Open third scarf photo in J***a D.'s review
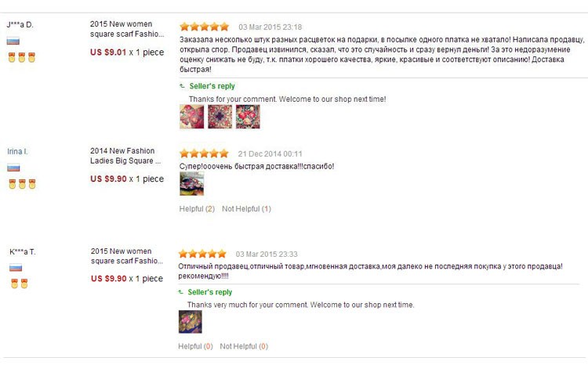Screen dimensions: 588x372 pyautogui.click(x=248, y=117)
